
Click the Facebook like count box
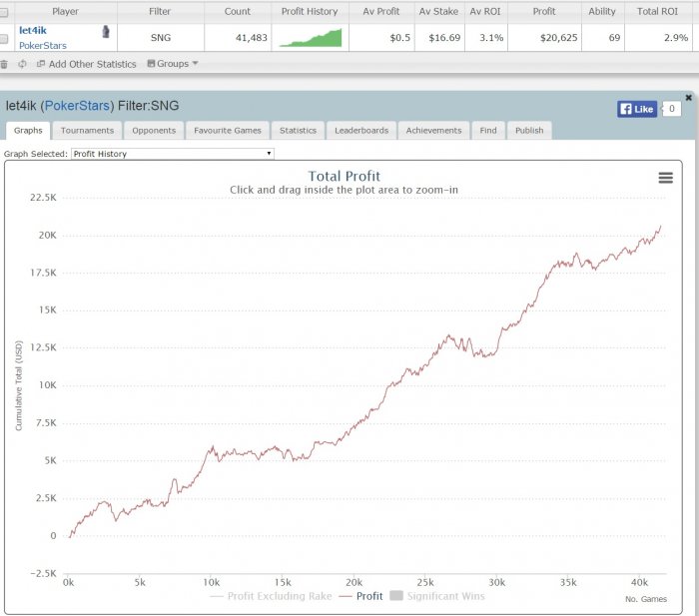point(671,109)
